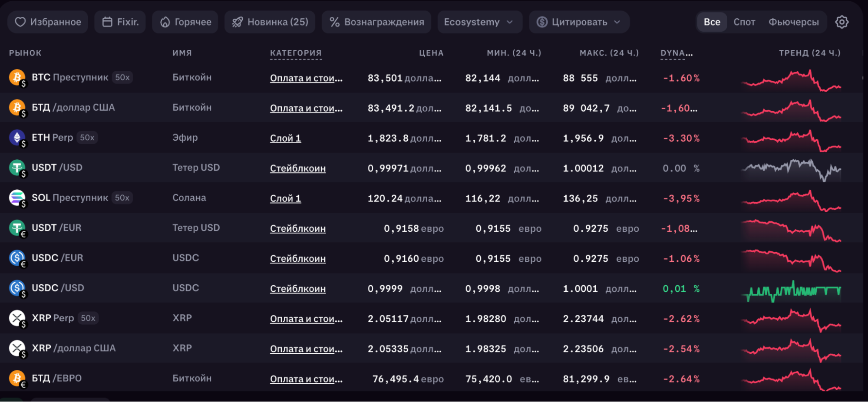Image resolution: width=868 pixels, height=402 pixels.
Task: Open the settings gear icon
Action: 842,22
